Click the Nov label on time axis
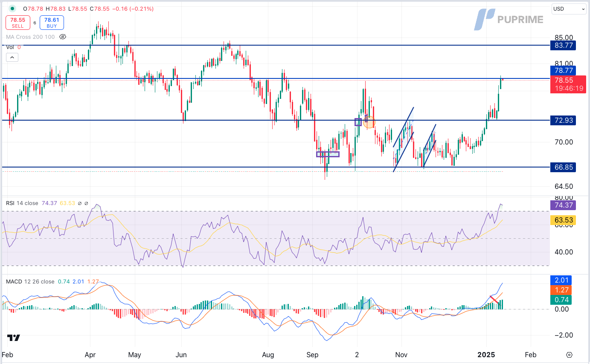 [x=401, y=355]
